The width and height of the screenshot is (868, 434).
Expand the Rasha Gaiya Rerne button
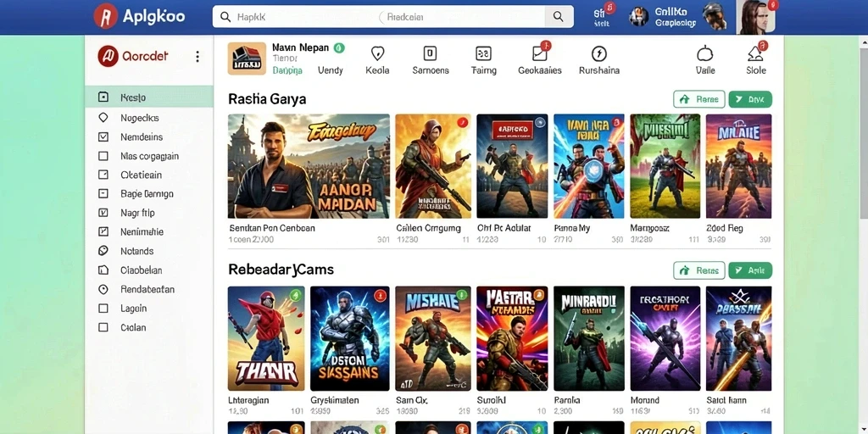click(x=699, y=99)
